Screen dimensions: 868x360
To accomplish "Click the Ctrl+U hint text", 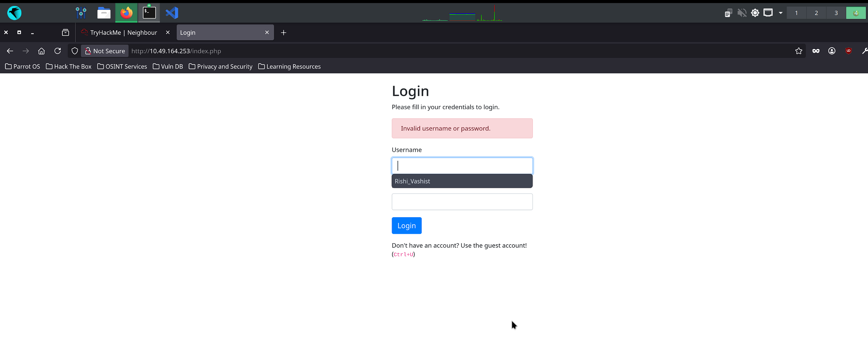I will (403, 254).
